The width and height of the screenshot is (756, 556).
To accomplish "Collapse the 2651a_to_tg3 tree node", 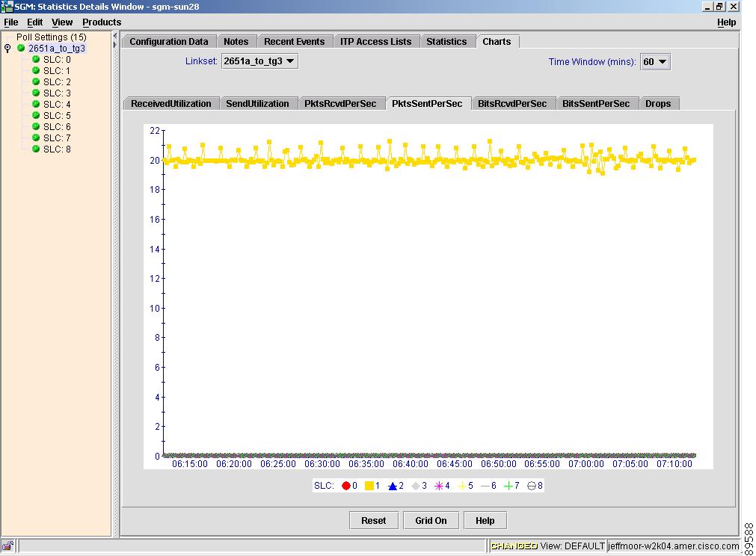I will 7,49.
